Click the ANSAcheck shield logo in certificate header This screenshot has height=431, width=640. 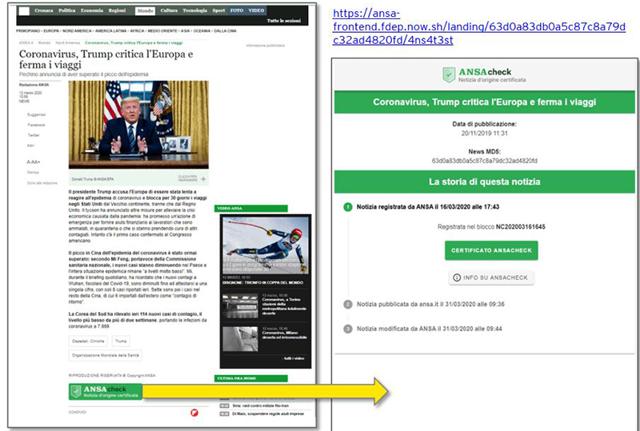[x=449, y=73]
